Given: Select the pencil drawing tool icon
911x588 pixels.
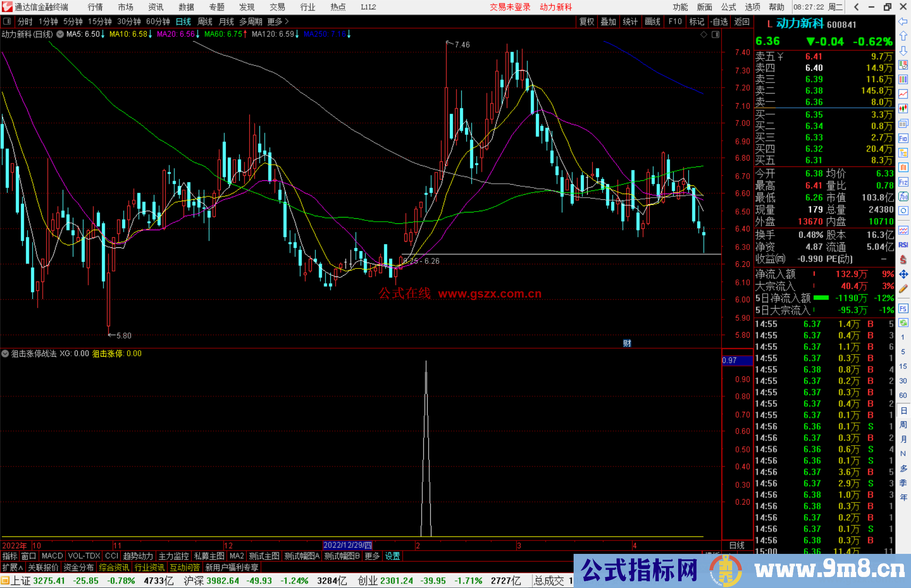Looking at the screenshot, I should click(x=903, y=289).
